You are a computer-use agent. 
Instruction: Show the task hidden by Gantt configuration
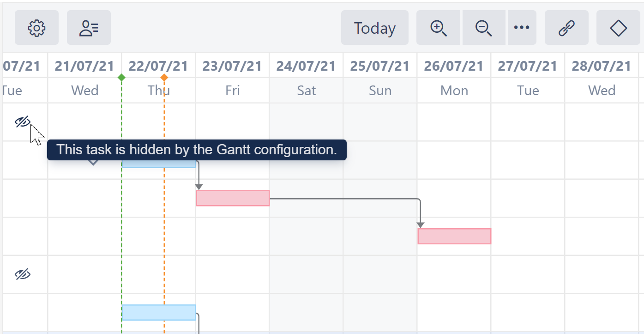(22, 121)
